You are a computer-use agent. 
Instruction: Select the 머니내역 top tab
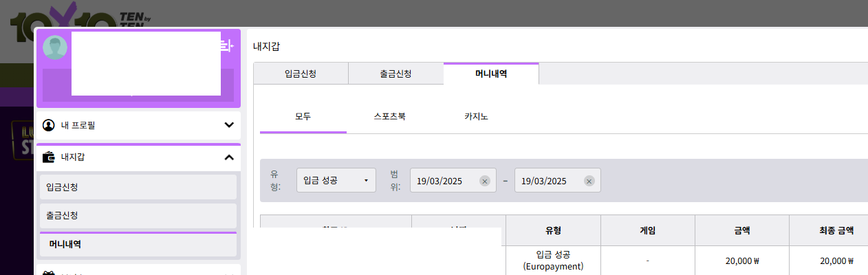click(491, 74)
